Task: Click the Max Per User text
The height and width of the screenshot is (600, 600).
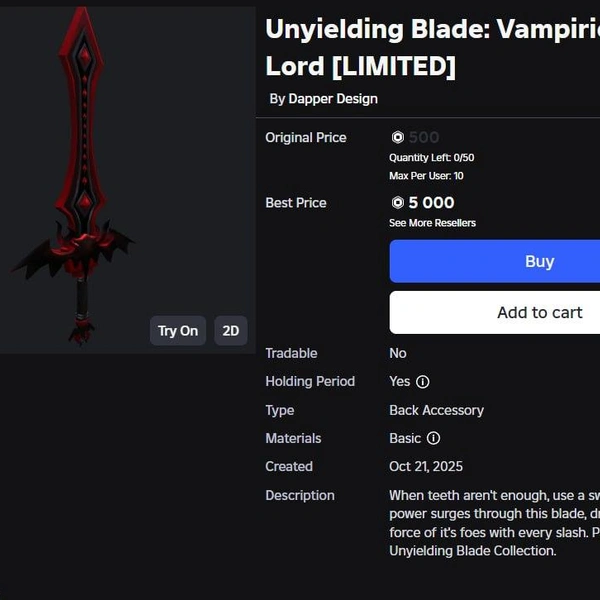Action: [426, 176]
